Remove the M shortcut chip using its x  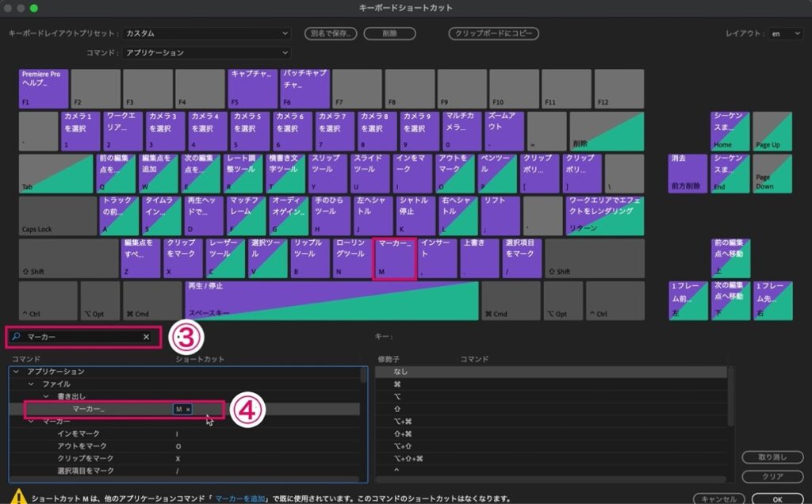pyautogui.click(x=188, y=410)
